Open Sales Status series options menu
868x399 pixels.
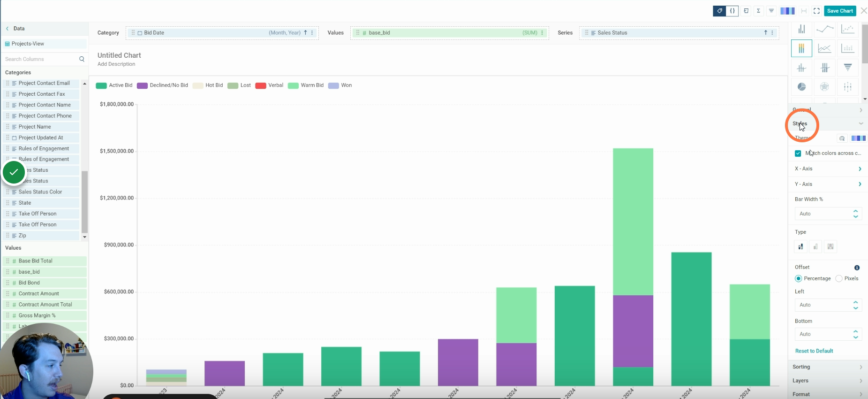pos(772,33)
